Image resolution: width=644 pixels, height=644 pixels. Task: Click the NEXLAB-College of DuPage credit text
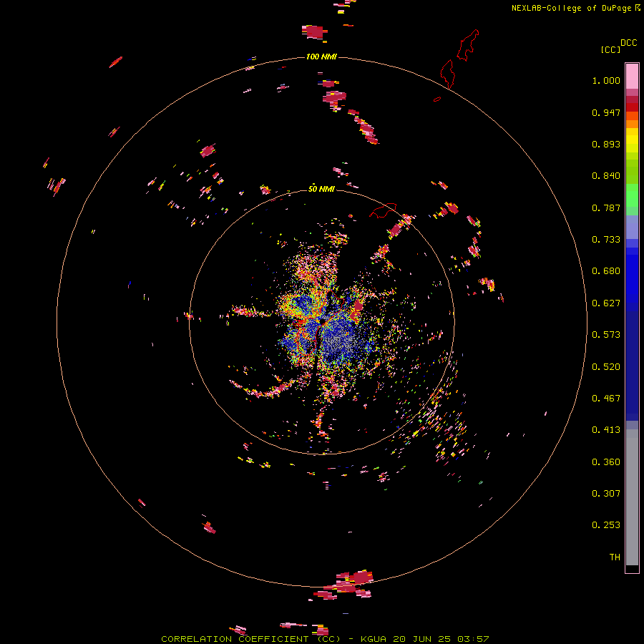click(x=572, y=8)
